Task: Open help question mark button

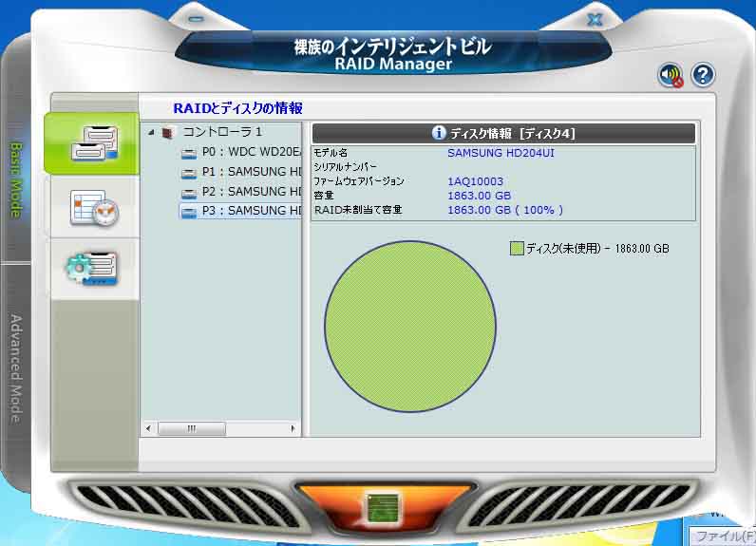Action: (703, 75)
